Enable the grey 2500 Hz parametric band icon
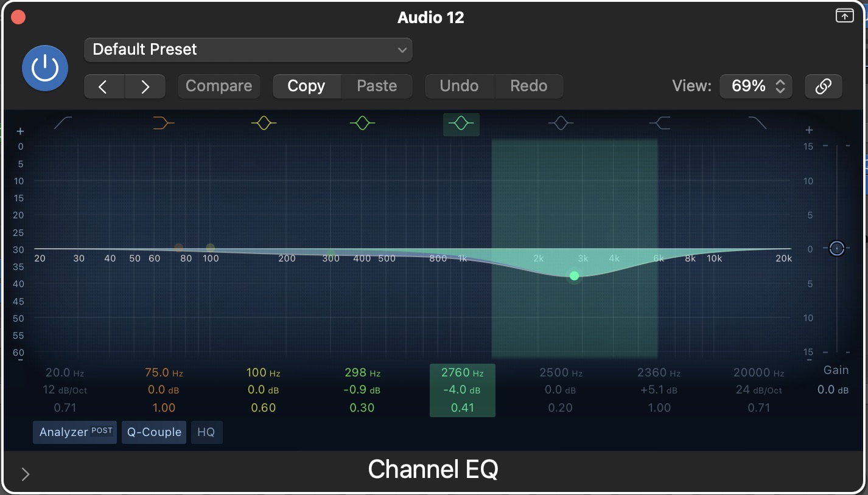The width and height of the screenshot is (868, 495). tap(561, 123)
